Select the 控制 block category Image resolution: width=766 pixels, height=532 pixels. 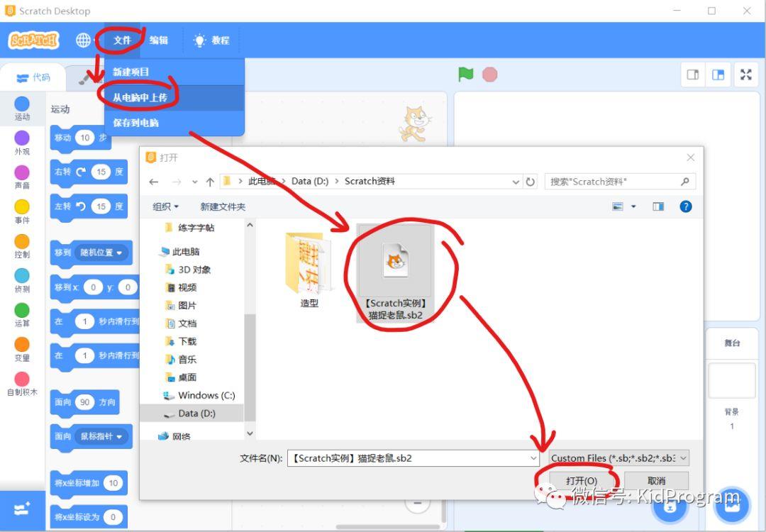(22, 245)
